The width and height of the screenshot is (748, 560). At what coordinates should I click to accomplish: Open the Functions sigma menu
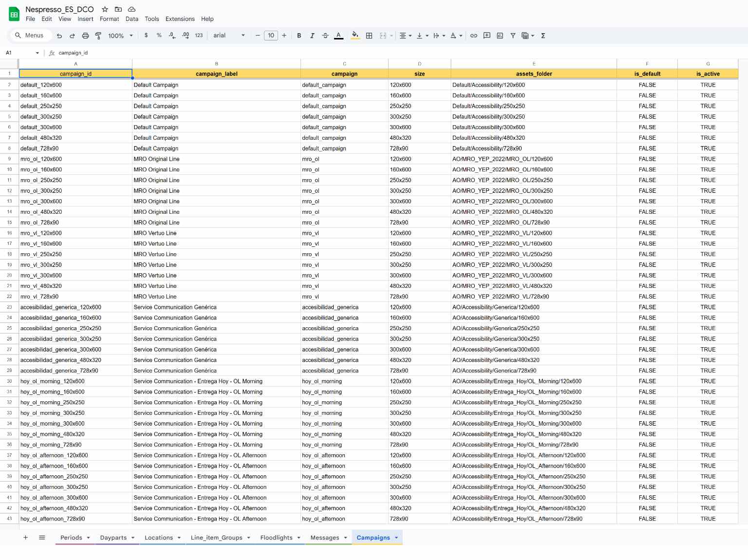pos(543,36)
